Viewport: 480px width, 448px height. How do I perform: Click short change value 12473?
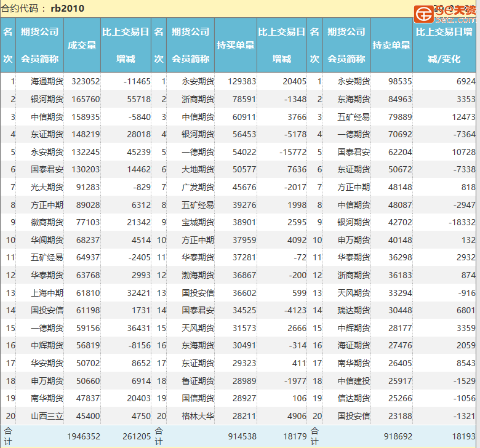464,117
